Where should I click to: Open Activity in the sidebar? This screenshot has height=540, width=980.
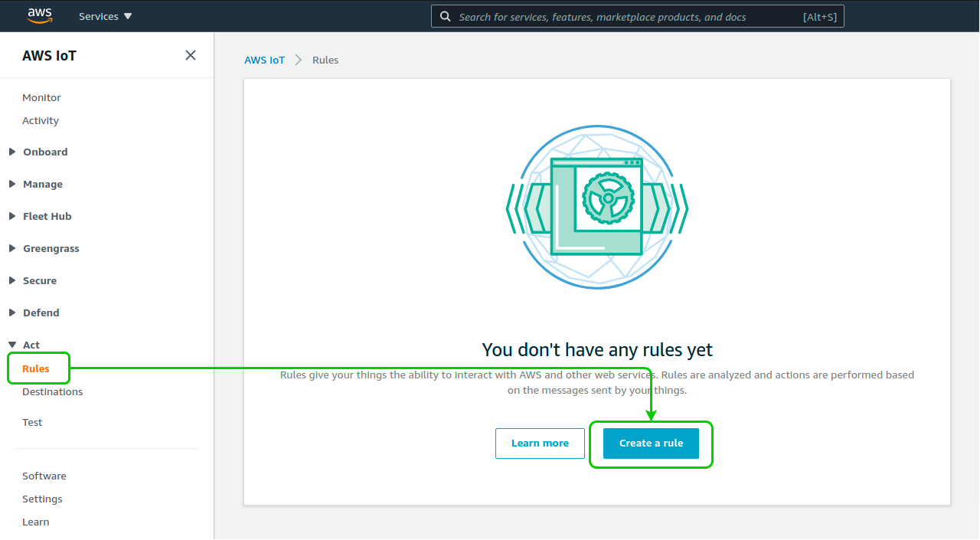[x=41, y=120]
